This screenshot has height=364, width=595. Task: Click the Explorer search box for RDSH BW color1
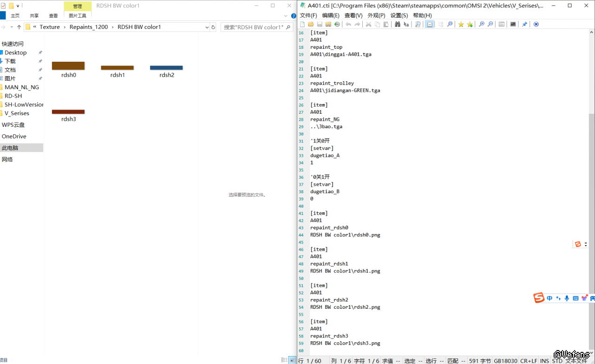(x=256, y=27)
